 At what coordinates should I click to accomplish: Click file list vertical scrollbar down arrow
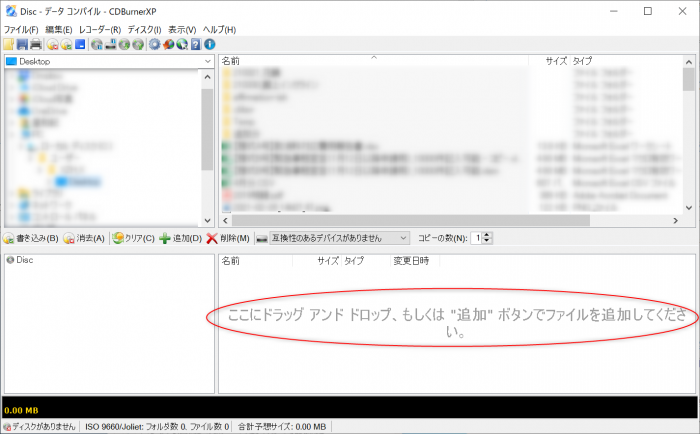tap(689, 208)
